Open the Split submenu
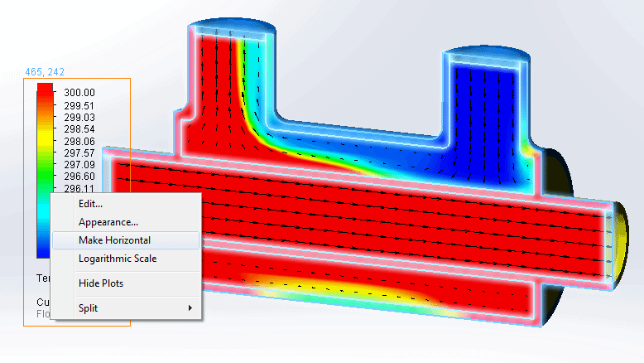644x363 pixels. [126, 308]
